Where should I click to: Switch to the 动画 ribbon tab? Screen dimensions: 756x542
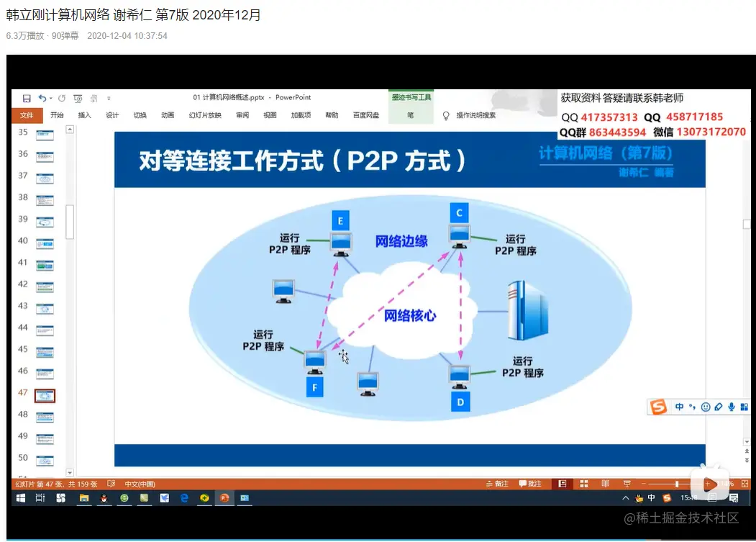pos(168,115)
